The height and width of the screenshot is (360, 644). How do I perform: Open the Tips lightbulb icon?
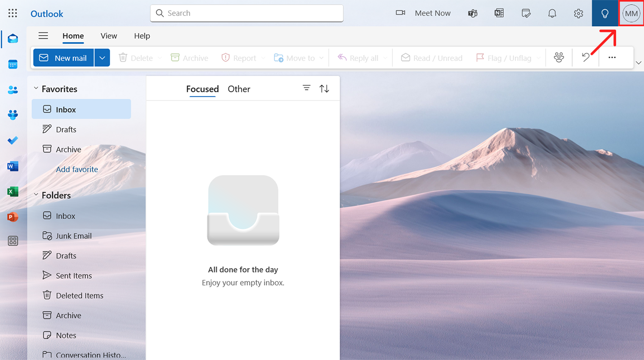click(605, 13)
